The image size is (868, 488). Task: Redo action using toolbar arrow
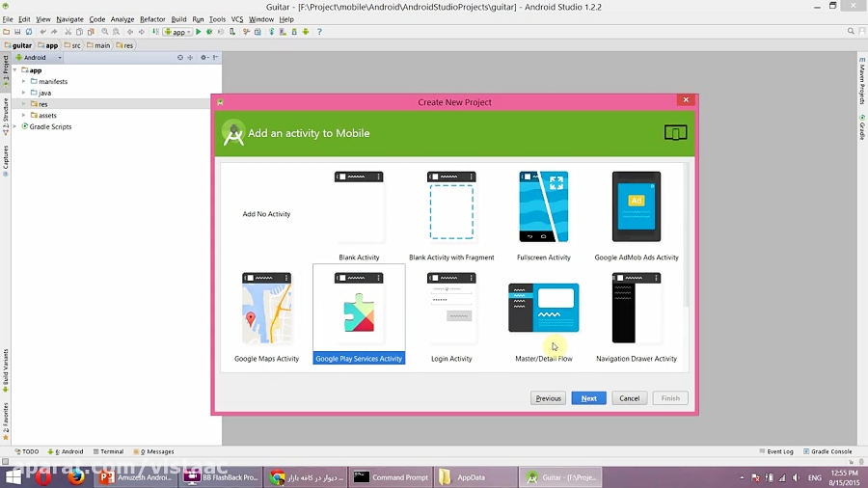point(54,32)
